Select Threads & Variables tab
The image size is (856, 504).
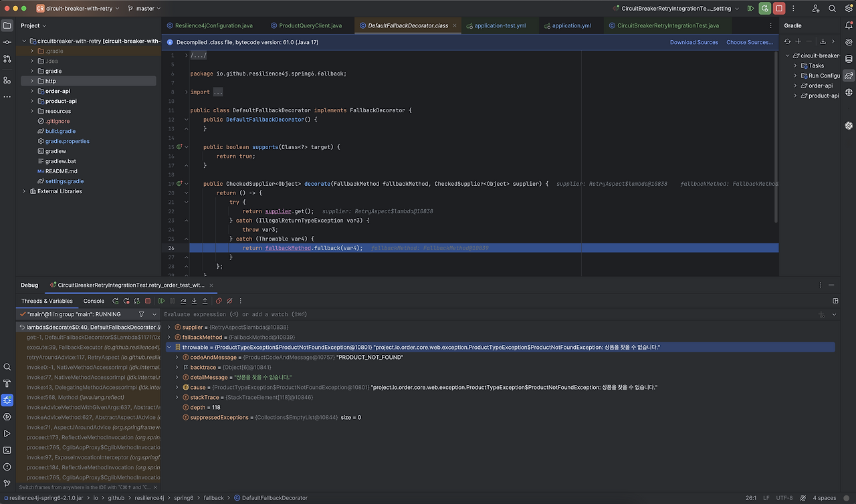coord(47,301)
